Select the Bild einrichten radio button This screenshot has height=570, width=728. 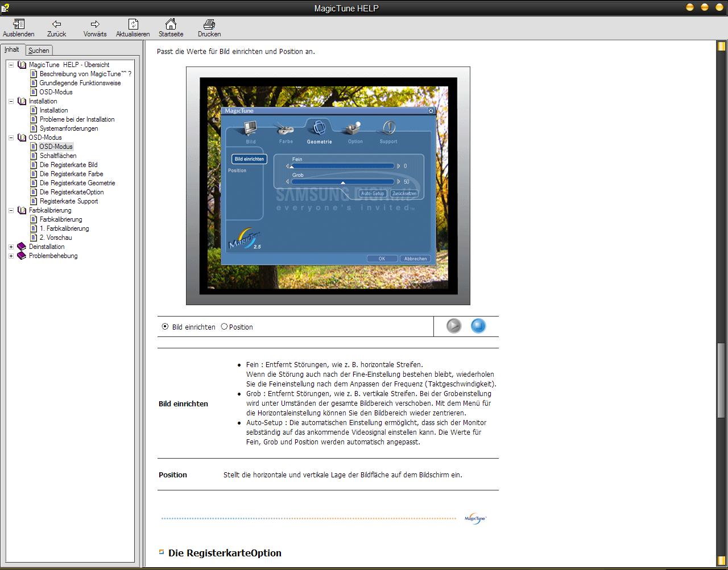[x=165, y=327]
